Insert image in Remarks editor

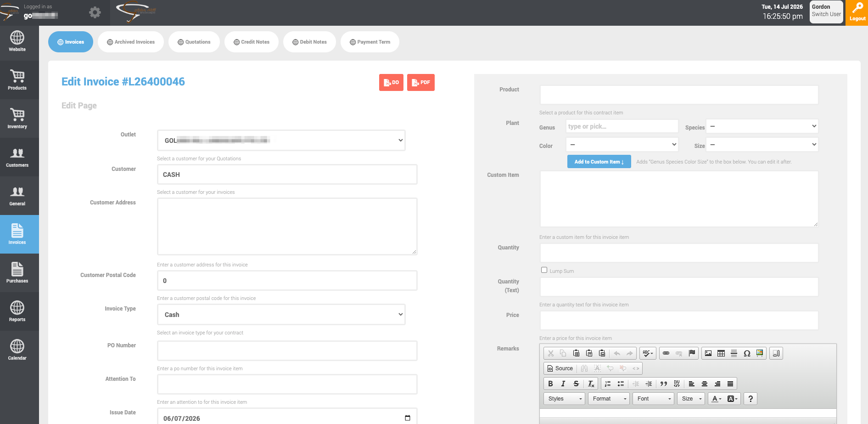point(708,353)
